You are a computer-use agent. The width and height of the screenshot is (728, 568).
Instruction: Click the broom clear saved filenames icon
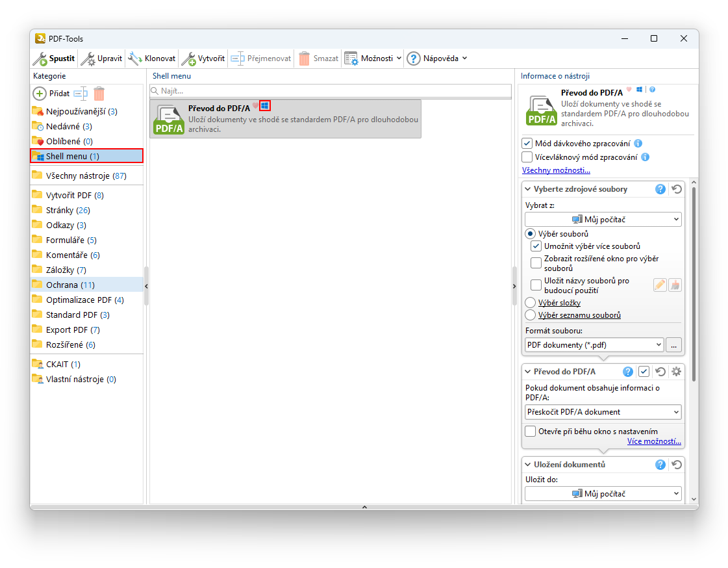[x=675, y=285]
